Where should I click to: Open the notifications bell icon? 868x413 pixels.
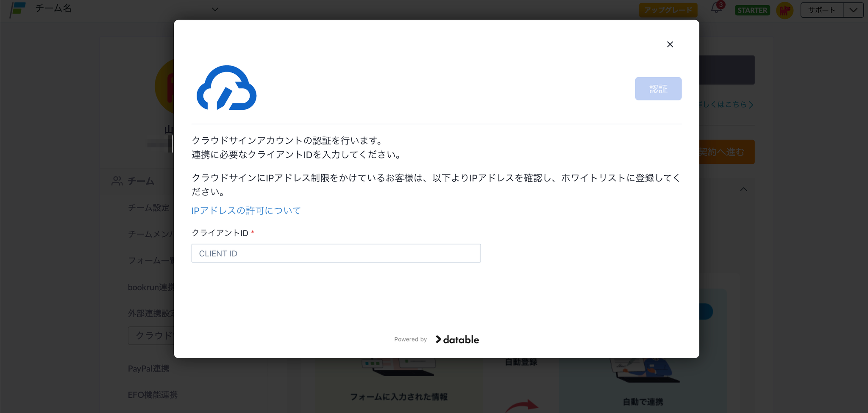717,8
